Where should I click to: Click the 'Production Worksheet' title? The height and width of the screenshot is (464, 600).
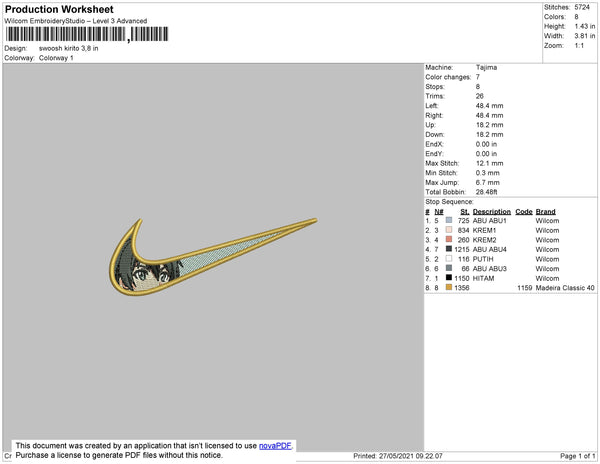59,9
